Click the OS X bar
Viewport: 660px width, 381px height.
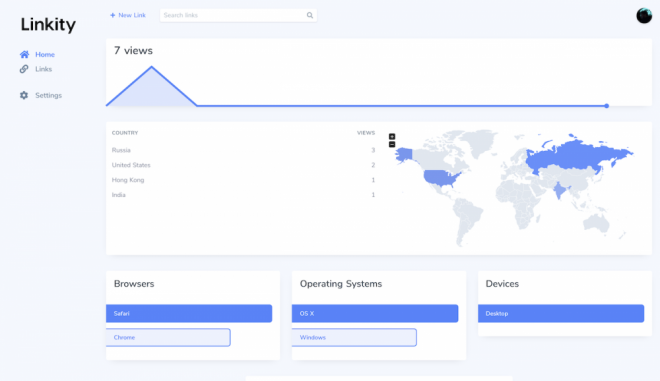pos(375,314)
